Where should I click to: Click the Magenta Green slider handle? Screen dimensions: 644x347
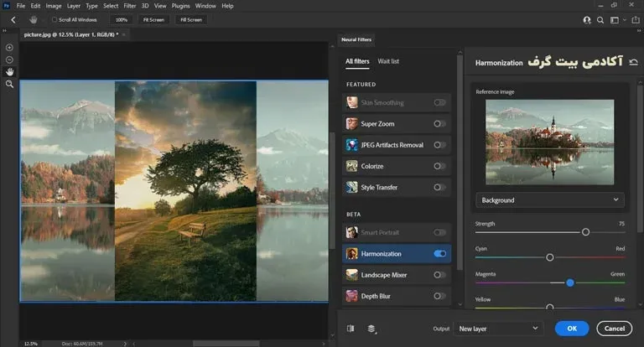click(x=570, y=283)
